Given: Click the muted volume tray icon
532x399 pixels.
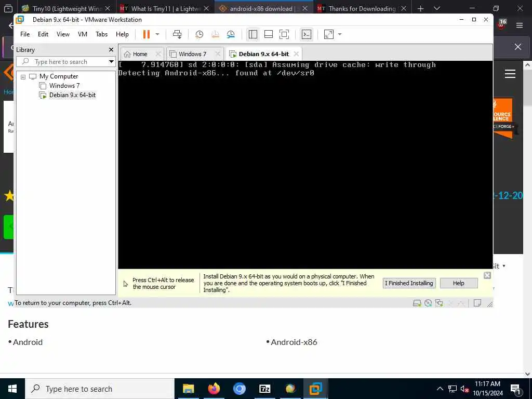Looking at the screenshot, I should 464,389.
